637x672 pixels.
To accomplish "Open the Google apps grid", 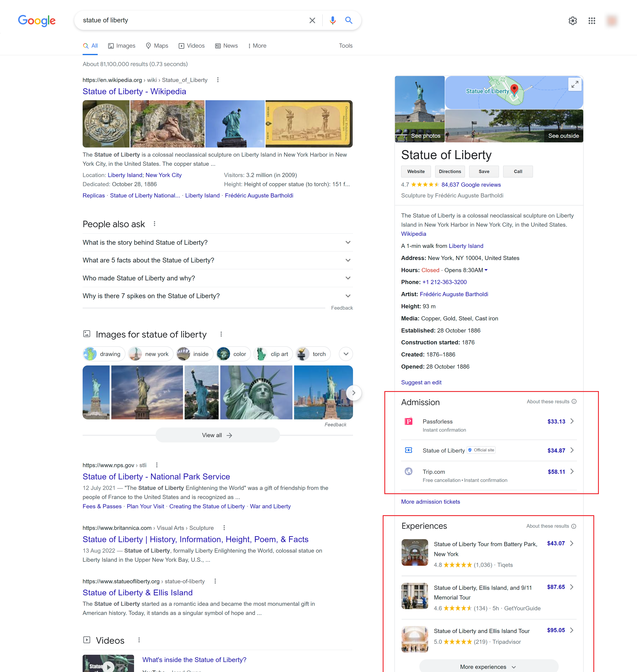I will [x=592, y=21].
